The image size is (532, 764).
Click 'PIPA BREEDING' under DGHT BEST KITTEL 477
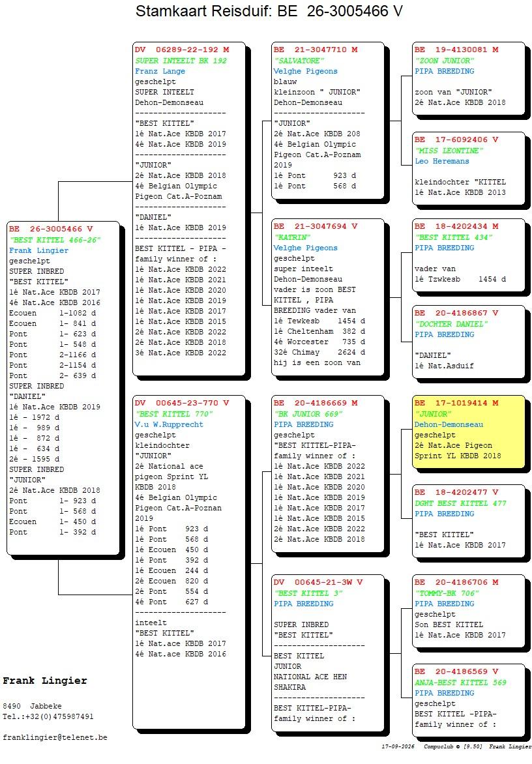pyautogui.click(x=445, y=514)
